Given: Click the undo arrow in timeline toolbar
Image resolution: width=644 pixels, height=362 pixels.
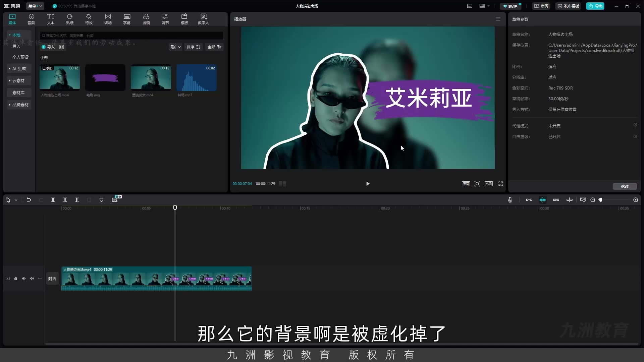Looking at the screenshot, I should click(29, 200).
